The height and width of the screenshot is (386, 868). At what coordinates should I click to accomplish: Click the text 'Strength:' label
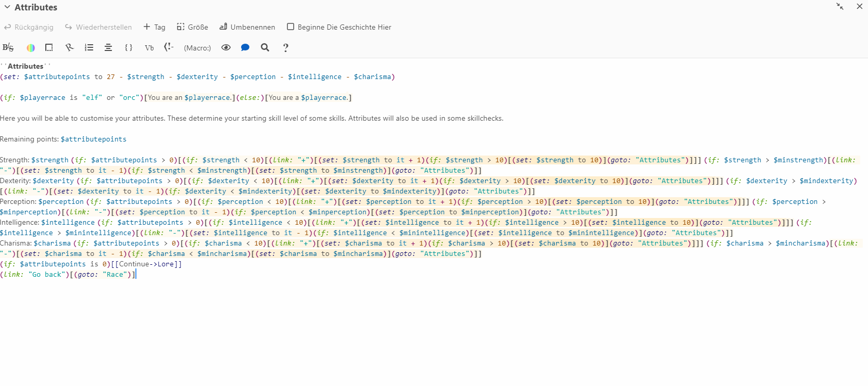(x=15, y=160)
